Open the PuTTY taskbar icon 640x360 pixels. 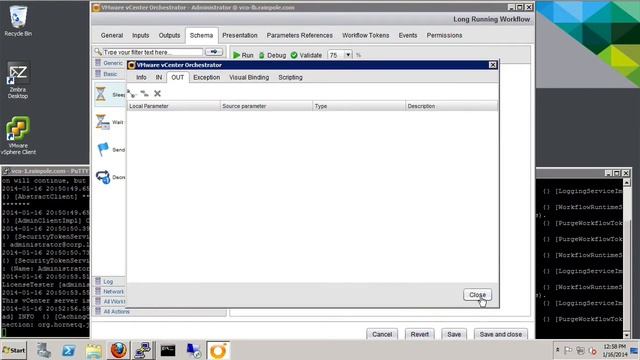pos(143,350)
